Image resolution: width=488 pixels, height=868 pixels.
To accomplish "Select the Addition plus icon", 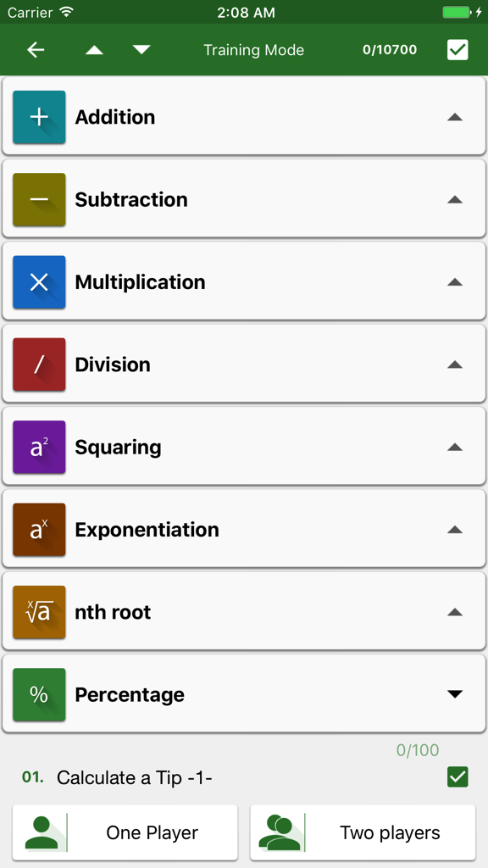I will coord(39,117).
